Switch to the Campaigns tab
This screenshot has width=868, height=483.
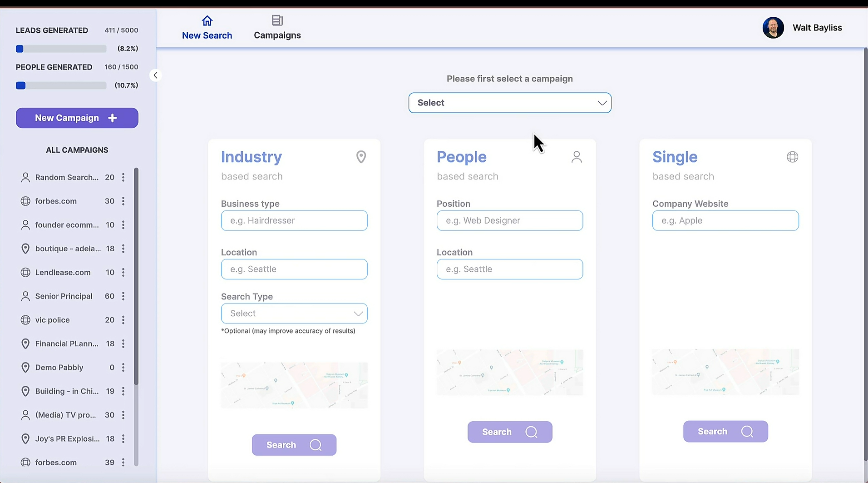click(x=277, y=28)
